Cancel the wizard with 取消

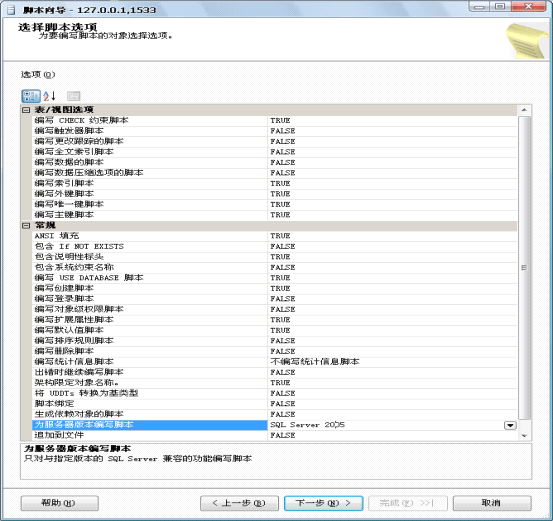[x=492, y=503]
